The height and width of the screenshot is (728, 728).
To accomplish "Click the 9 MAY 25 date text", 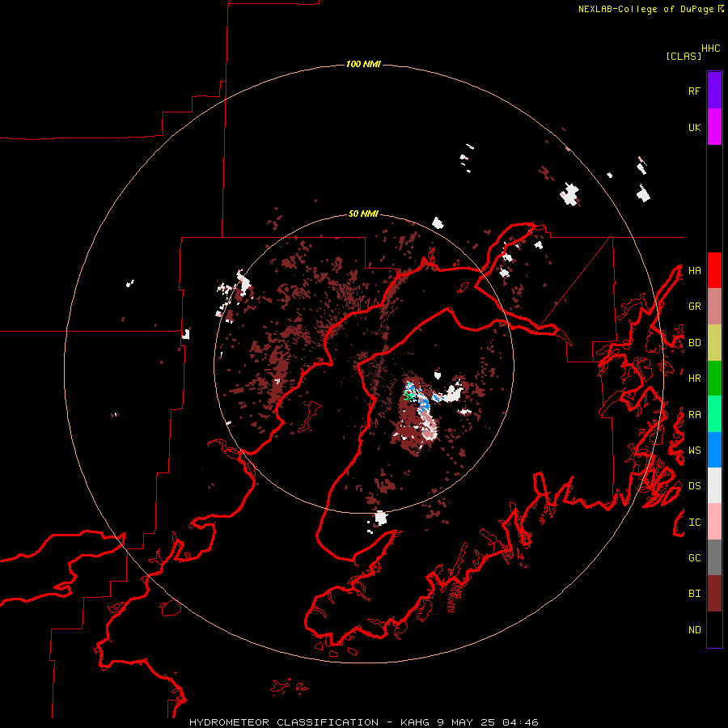I will [x=467, y=722].
